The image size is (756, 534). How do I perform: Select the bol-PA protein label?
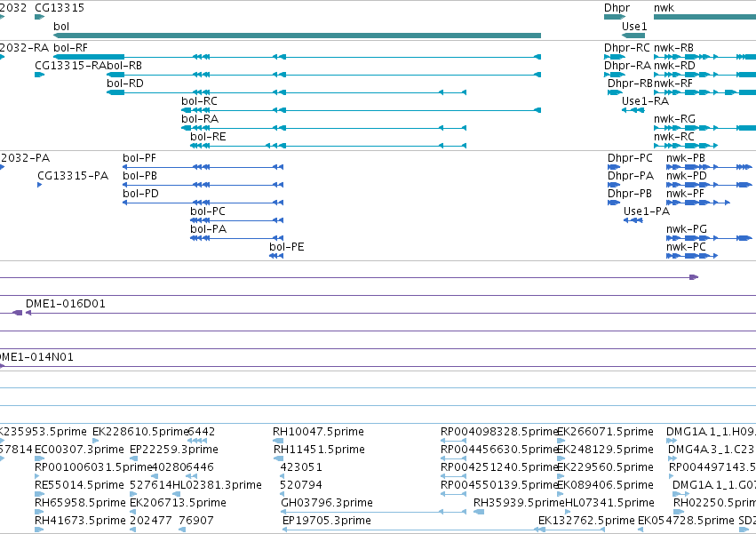208,229
